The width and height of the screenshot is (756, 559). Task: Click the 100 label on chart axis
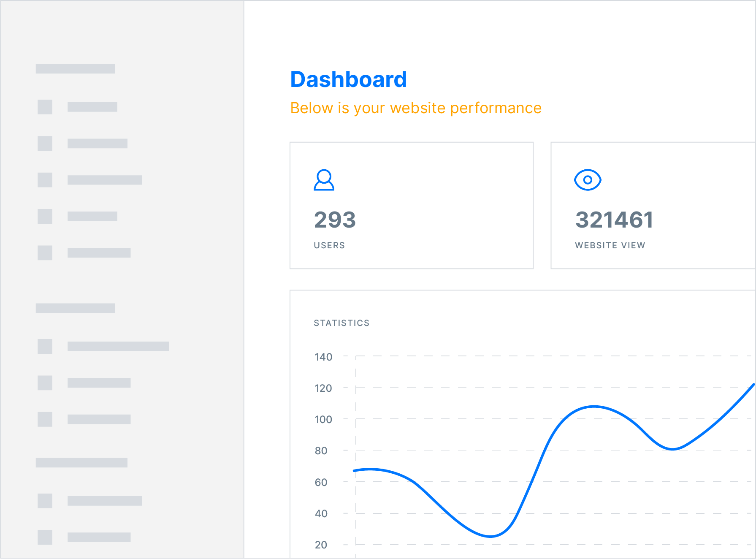pos(323,419)
